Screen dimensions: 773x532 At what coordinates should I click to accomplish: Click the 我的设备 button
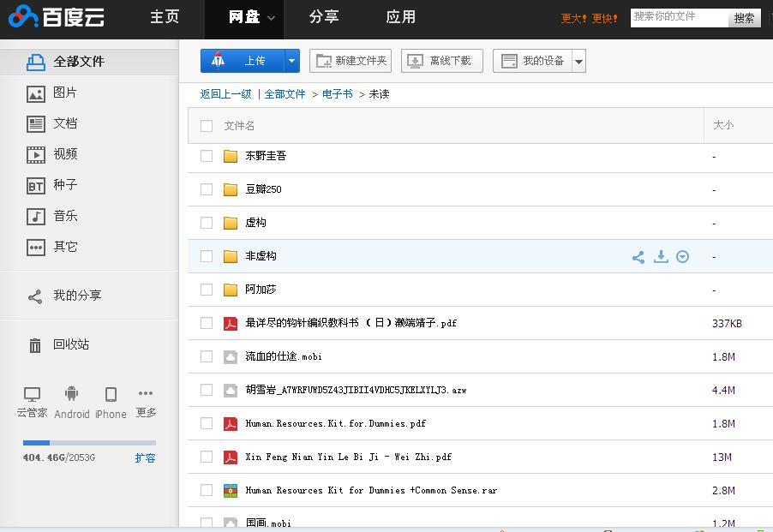click(x=532, y=61)
